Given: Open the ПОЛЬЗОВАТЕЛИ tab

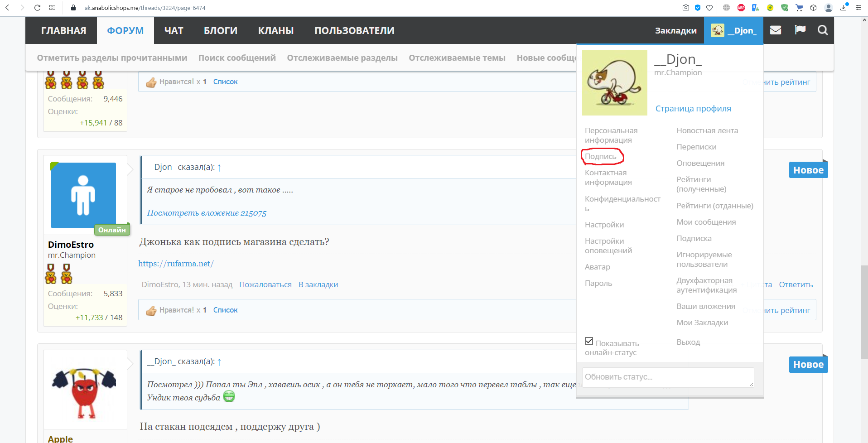Looking at the screenshot, I should pos(355,30).
